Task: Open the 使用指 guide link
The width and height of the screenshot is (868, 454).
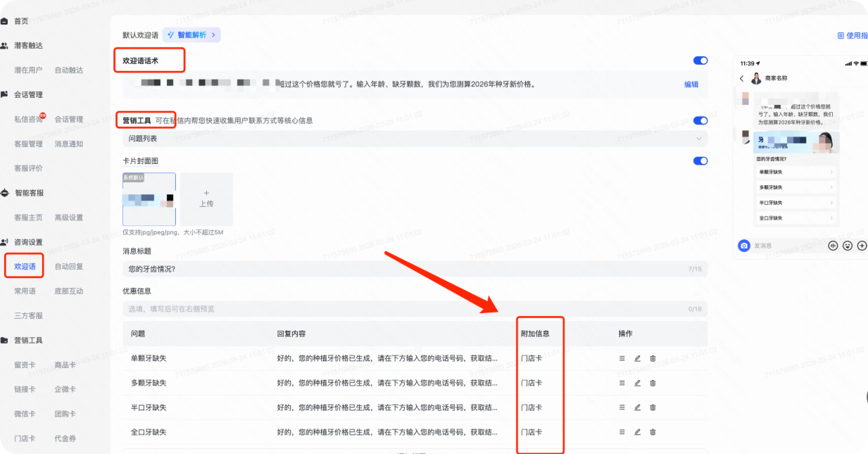Action: (x=853, y=35)
